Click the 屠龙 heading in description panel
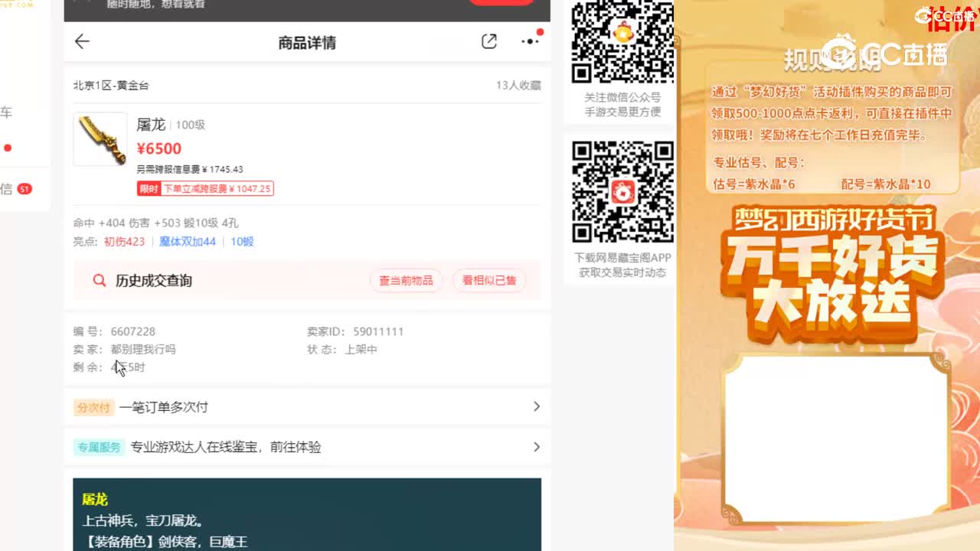Screen dimensions: 980x551 pos(95,500)
